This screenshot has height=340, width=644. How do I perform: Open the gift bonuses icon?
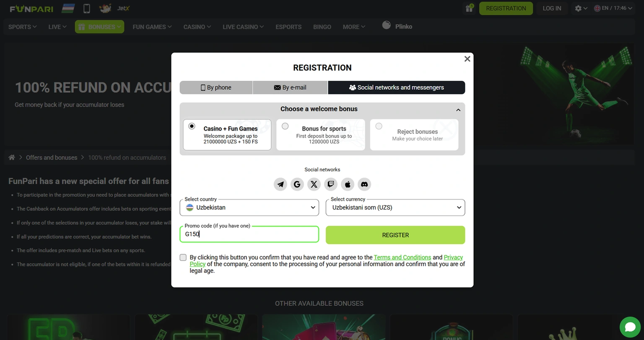pyautogui.click(x=469, y=8)
